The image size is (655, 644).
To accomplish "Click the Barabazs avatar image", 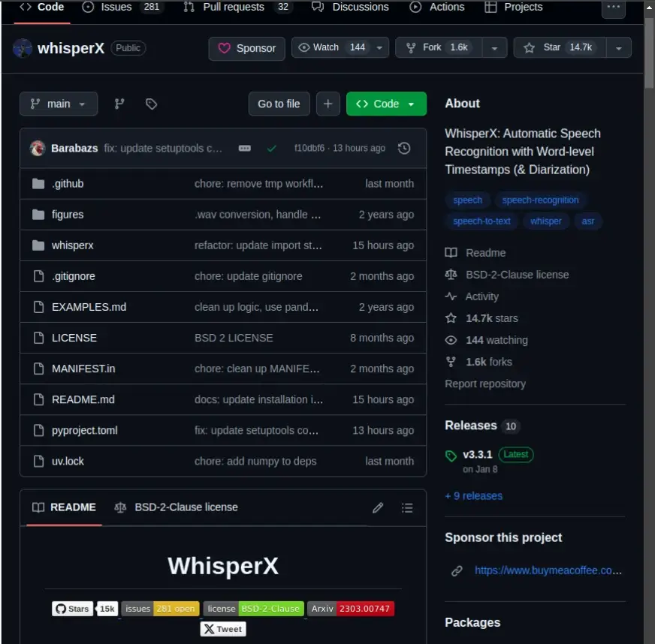I will click(x=38, y=148).
